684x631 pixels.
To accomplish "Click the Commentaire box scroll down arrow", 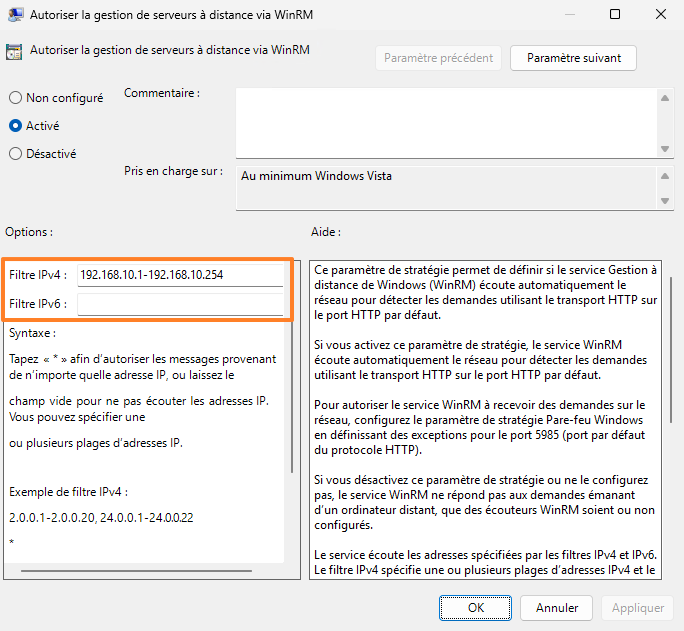I will [665, 149].
